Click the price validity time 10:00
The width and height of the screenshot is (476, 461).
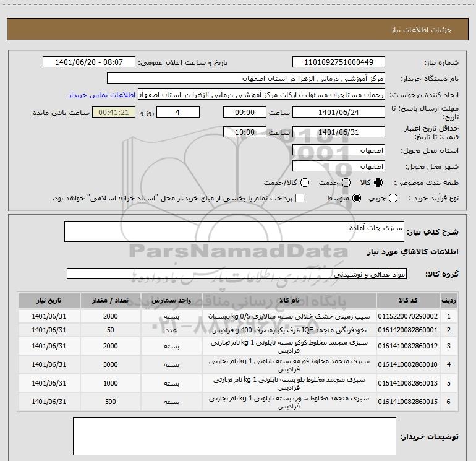point(245,132)
